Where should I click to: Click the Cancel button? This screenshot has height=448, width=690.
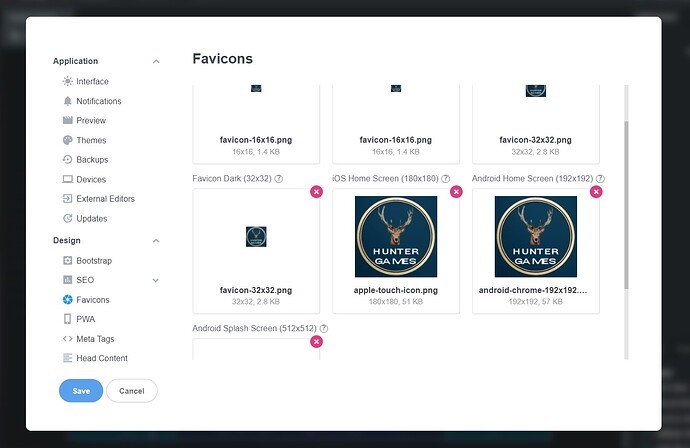click(x=132, y=391)
